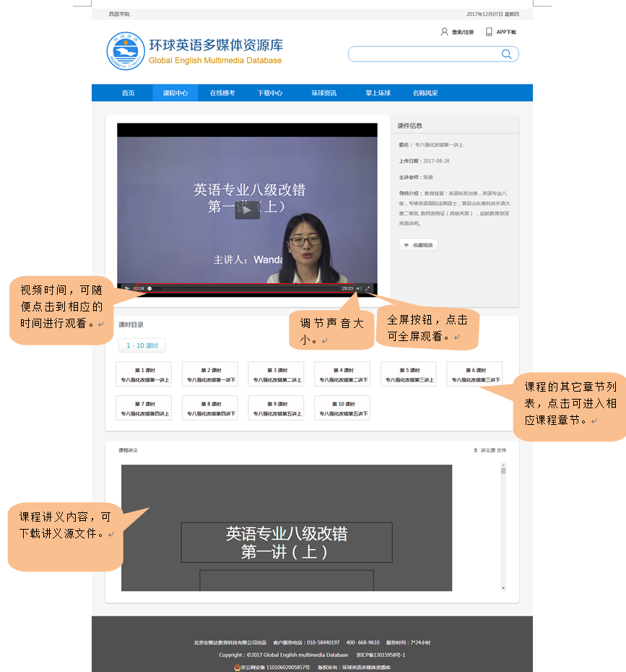This screenshot has width=626, height=672.
Task: Download the lecture via 讲义源文件 icon
Action: 475,450
